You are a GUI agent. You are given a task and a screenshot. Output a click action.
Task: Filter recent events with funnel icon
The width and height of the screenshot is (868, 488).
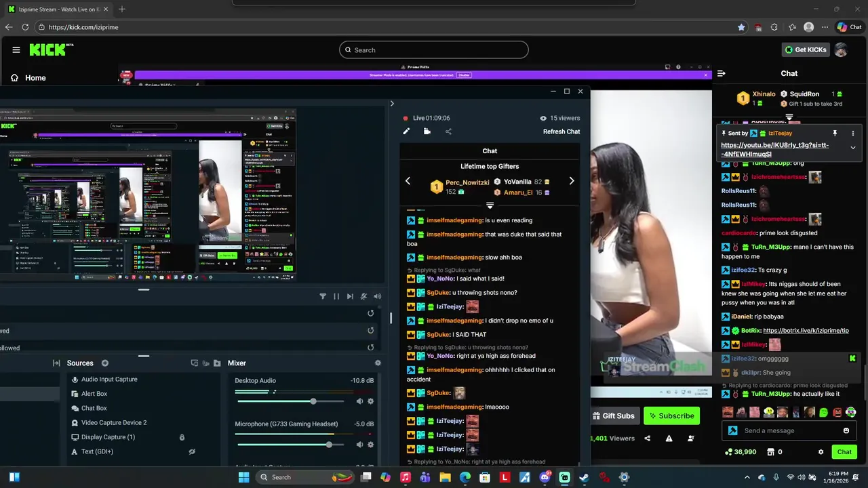pyautogui.click(x=323, y=296)
